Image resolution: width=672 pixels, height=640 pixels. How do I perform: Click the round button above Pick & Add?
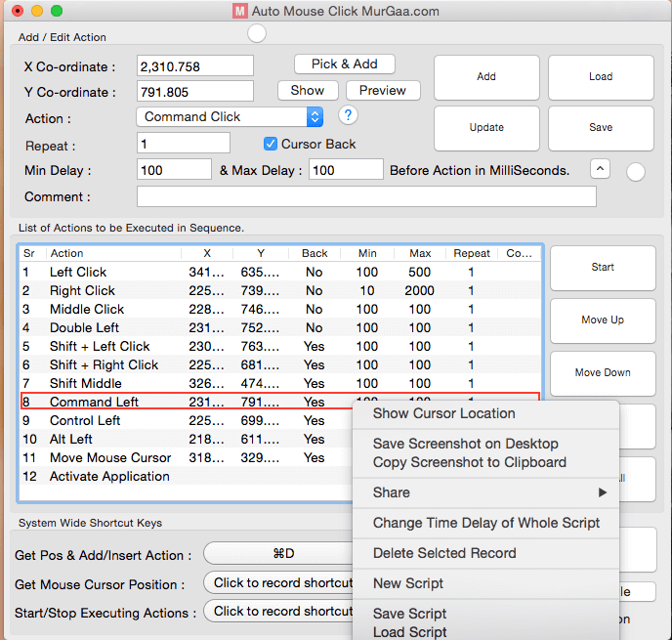point(257,33)
